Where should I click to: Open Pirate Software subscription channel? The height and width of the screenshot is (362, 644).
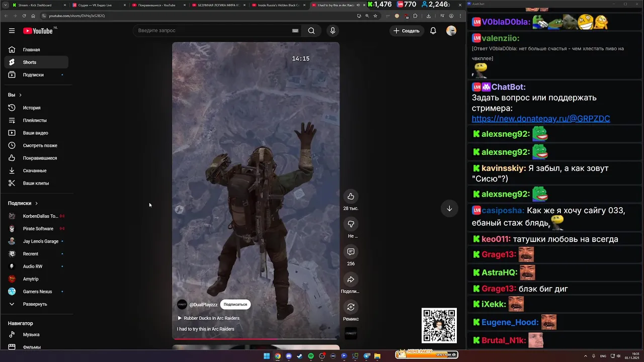(x=36, y=229)
